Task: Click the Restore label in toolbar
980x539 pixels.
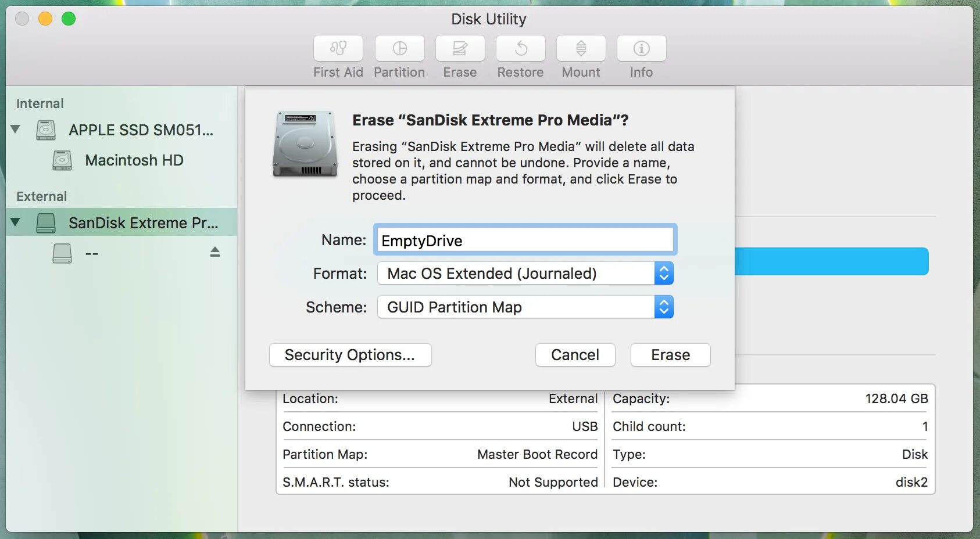Action: [x=521, y=73]
